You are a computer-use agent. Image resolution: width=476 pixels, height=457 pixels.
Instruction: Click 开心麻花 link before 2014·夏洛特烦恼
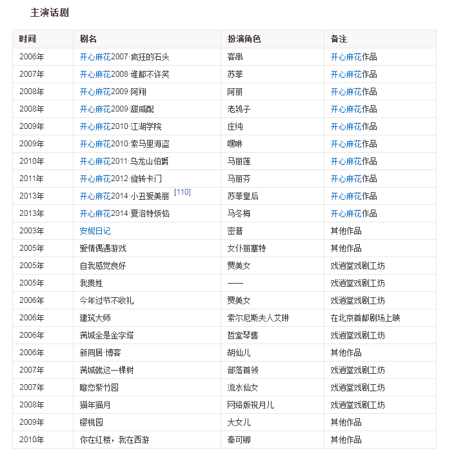click(x=95, y=213)
